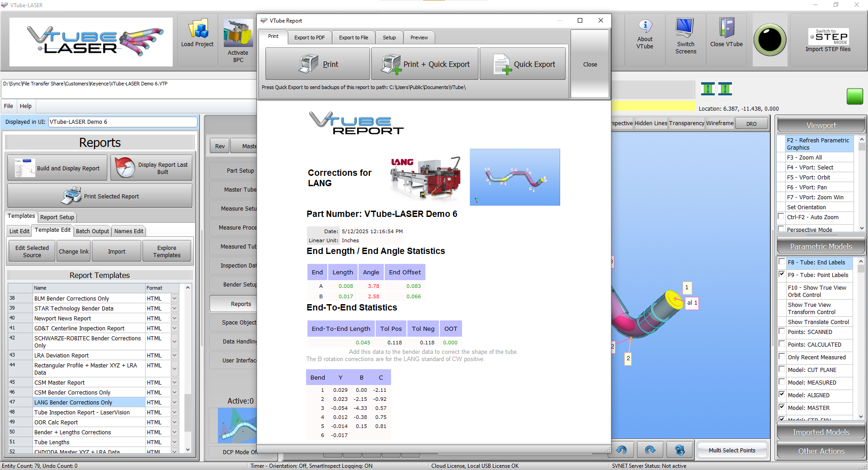Click the tube thumbnail in the report
868x470 pixels.
(514, 177)
